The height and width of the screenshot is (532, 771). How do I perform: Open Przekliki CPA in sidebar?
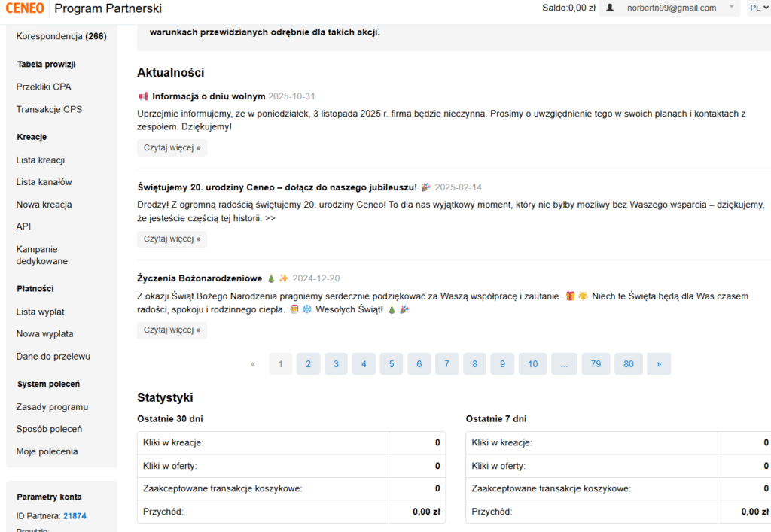coord(44,87)
